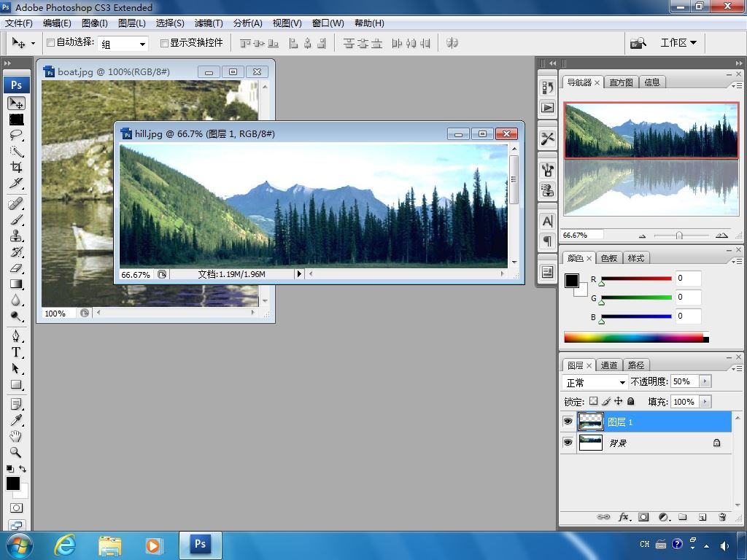Select the Gradient tool
This screenshot has width=747, height=560.
tap(16, 284)
